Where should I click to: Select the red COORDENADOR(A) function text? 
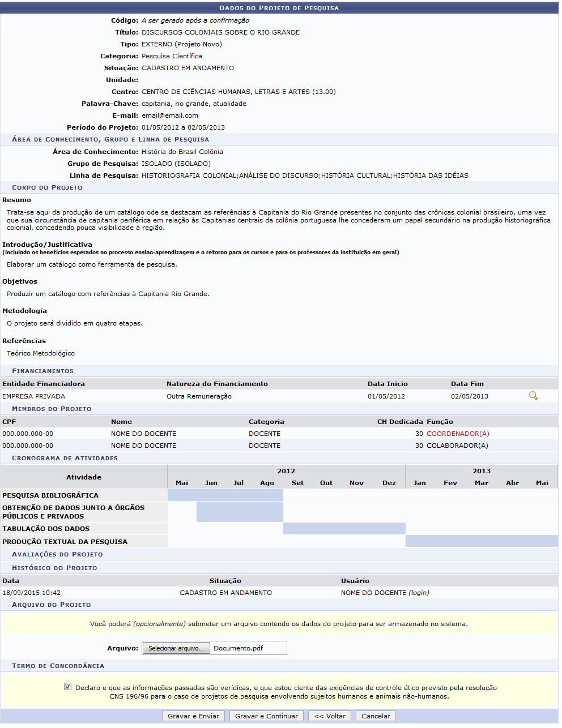458,434
